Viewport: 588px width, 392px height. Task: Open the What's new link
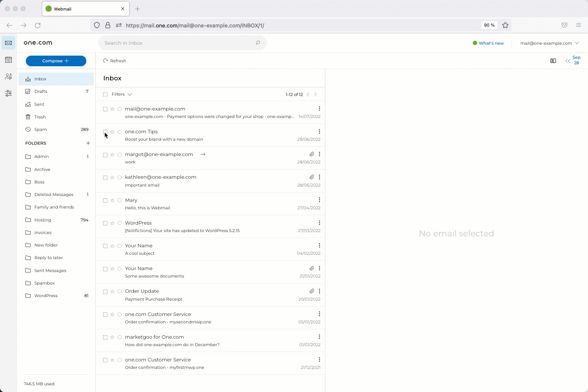[x=491, y=43]
